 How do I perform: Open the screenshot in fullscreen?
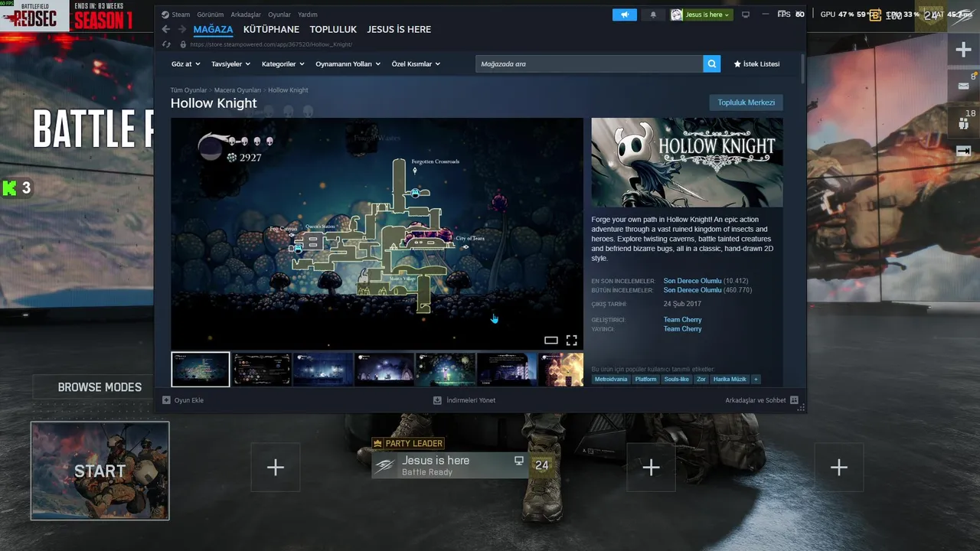pos(571,341)
